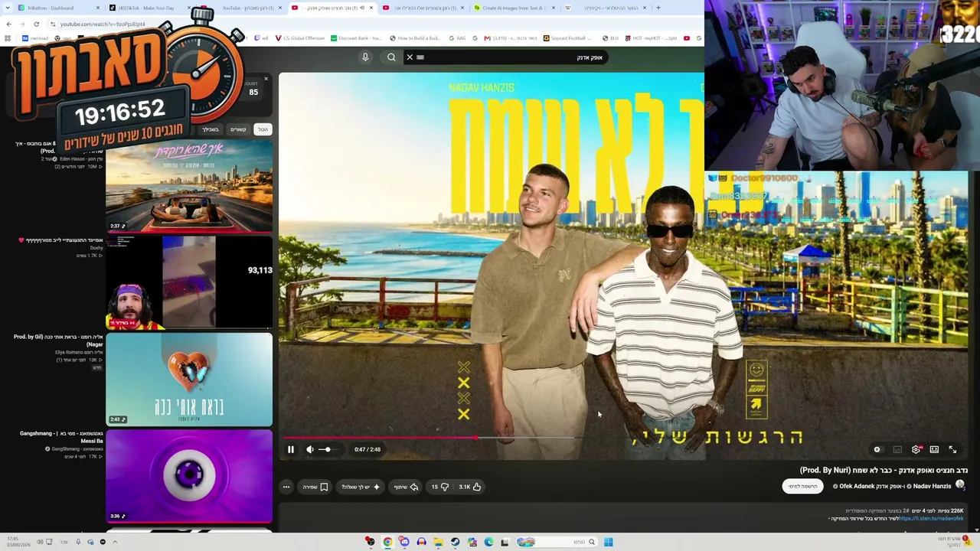Open the purple eye video thumbnail

[189, 475]
